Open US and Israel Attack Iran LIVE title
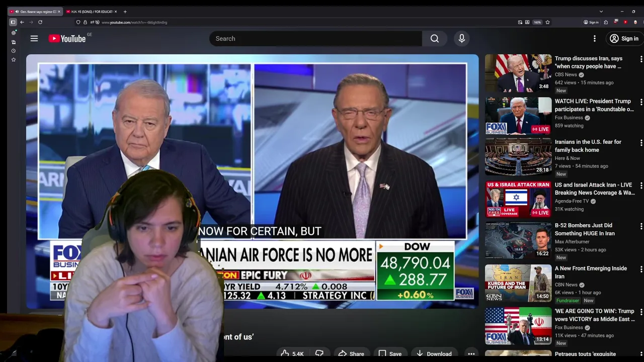 coord(595,189)
